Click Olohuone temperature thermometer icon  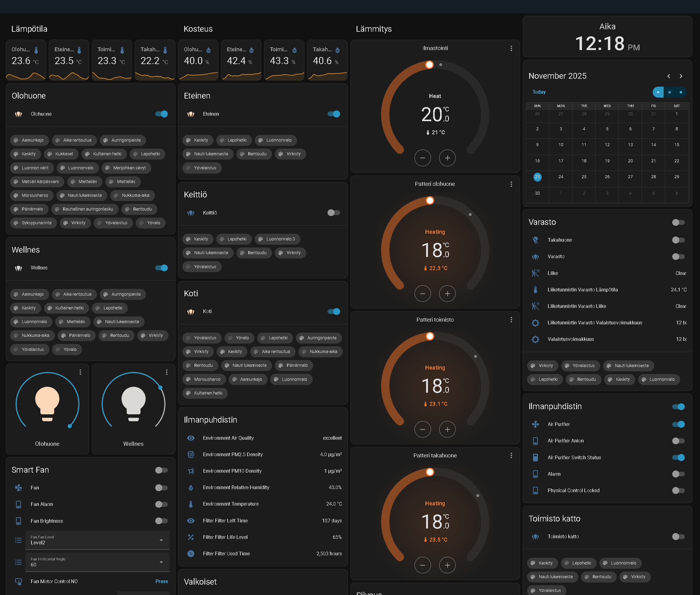pos(36,50)
